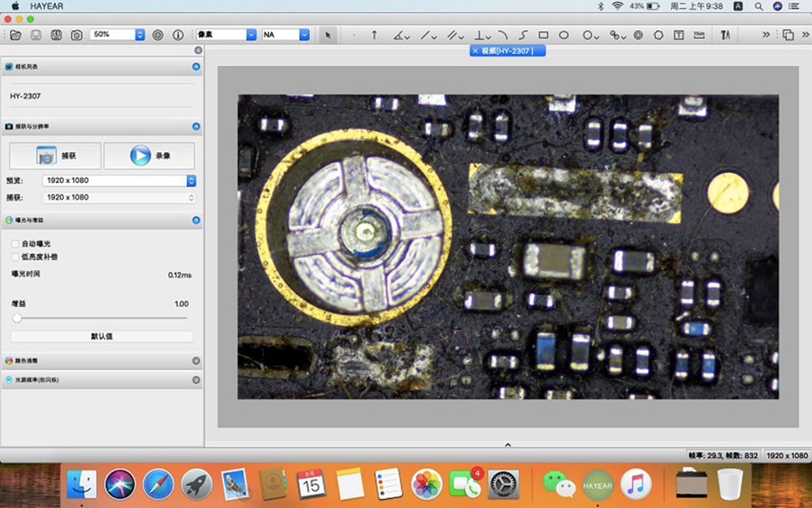
Task: Select the parallel lines measurement tool
Action: 453,35
